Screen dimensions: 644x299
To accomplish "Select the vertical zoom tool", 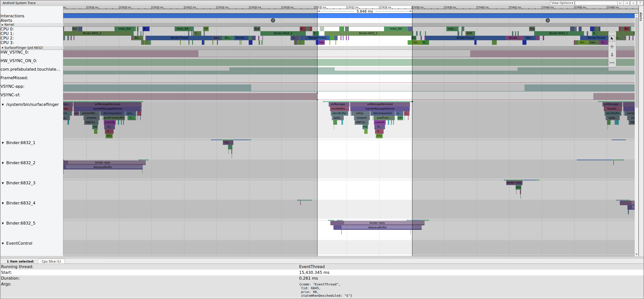I will pyautogui.click(x=612, y=55).
